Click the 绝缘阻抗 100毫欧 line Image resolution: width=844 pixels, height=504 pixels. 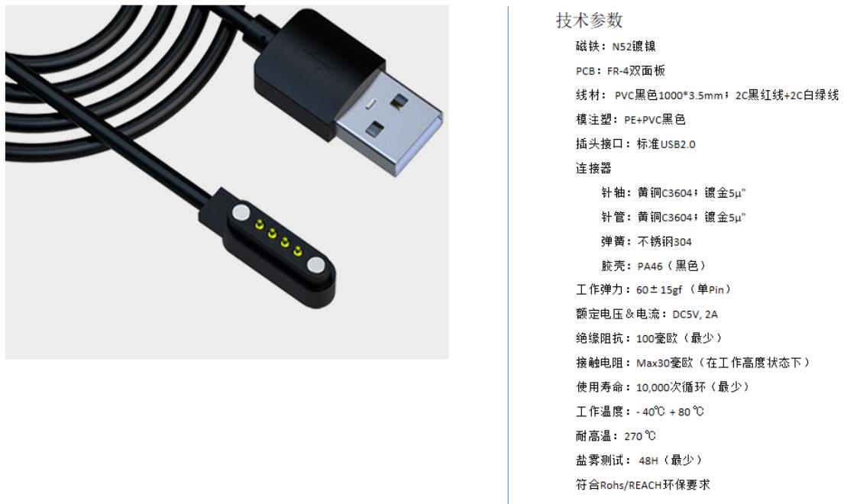(650, 338)
